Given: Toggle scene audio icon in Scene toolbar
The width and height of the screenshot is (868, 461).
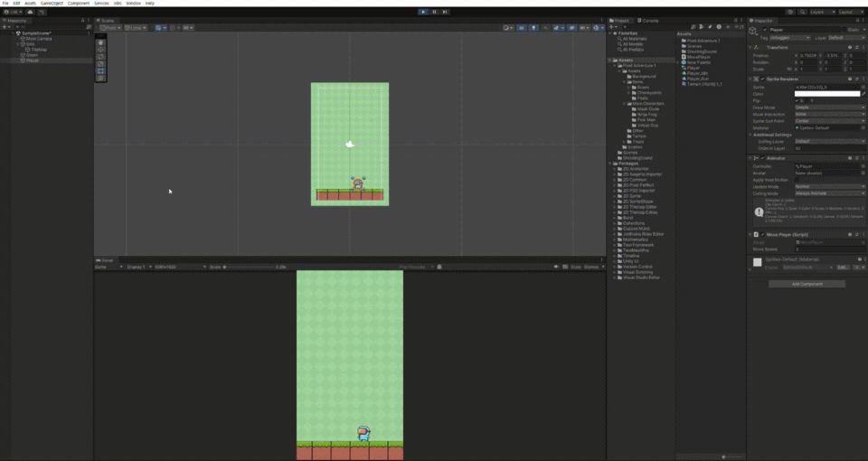Looking at the screenshot, I should pyautogui.click(x=546, y=28).
